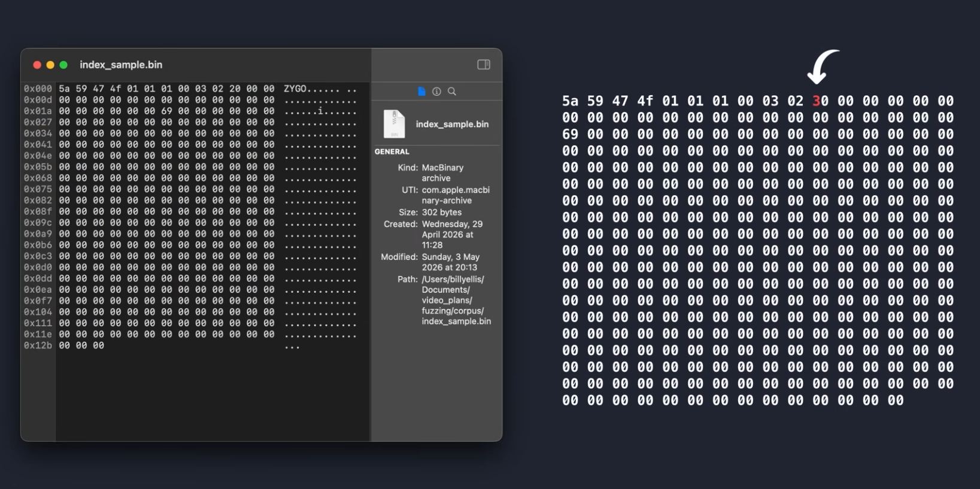
Task: Select the com.apple.macbinary-archive UTI value
Action: coord(456,195)
